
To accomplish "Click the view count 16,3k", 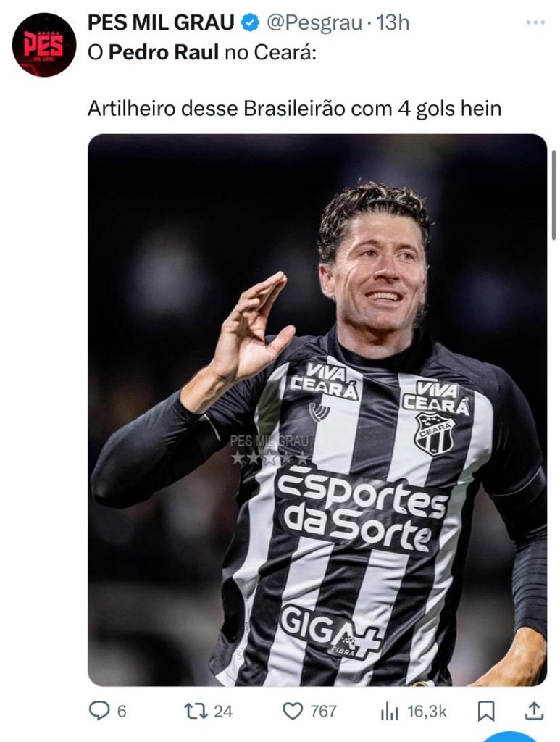I will (x=427, y=712).
